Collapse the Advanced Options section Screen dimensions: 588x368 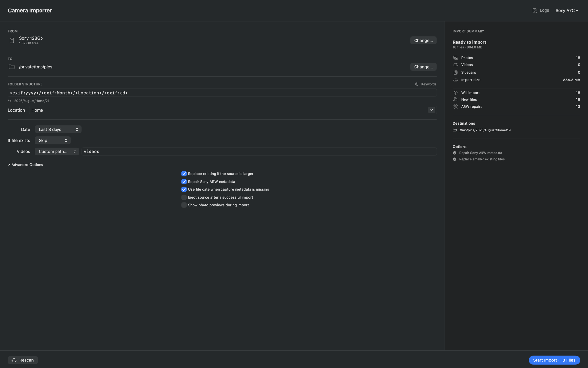(25, 165)
